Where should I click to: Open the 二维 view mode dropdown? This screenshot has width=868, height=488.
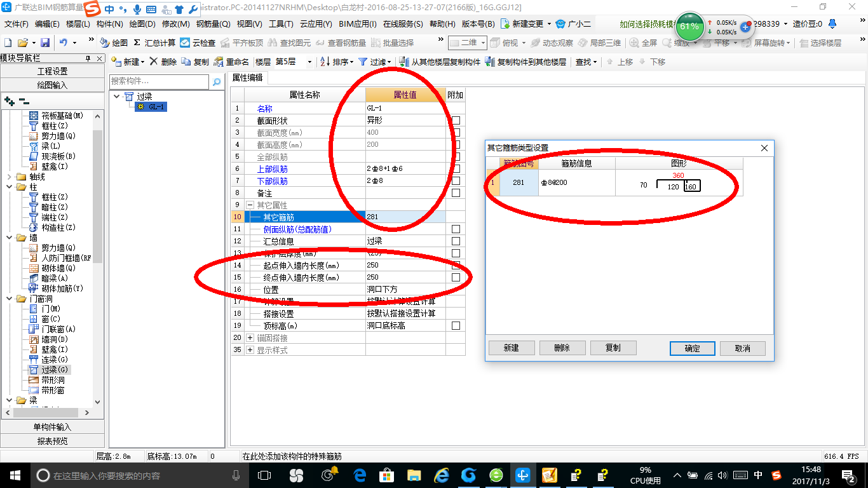pyautogui.click(x=483, y=43)
